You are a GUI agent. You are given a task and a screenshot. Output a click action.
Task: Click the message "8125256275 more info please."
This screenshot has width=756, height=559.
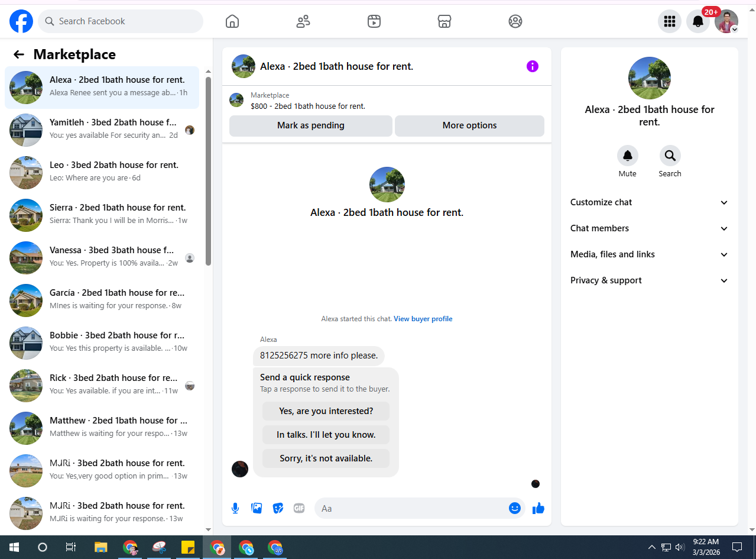coord(319,356)
